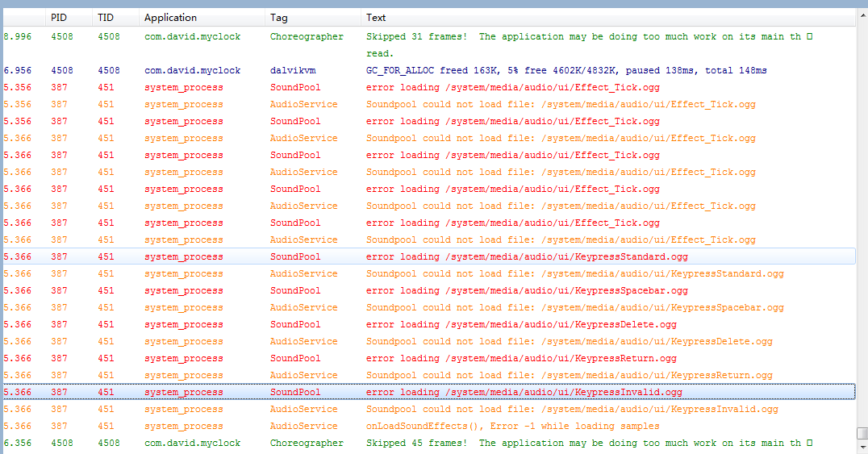This screenshot has width=868, height=454.
Task: Click the TID column header
Action: [x=106, y=17]
